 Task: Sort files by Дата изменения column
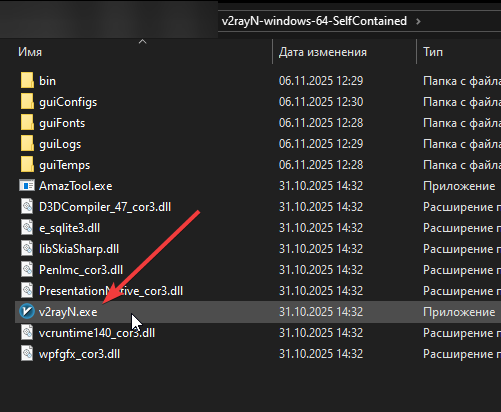pyautogui.click(x=323, y=52)
